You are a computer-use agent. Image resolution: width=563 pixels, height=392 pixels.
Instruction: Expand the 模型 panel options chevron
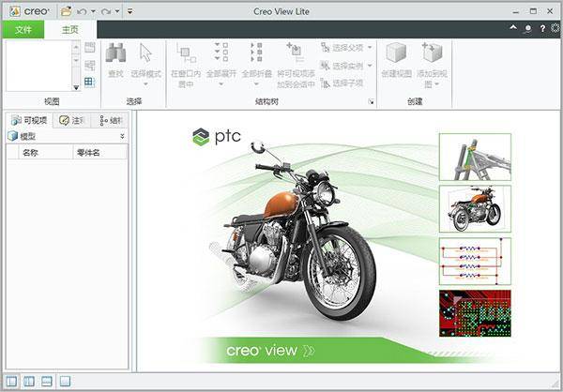[122, 136]
